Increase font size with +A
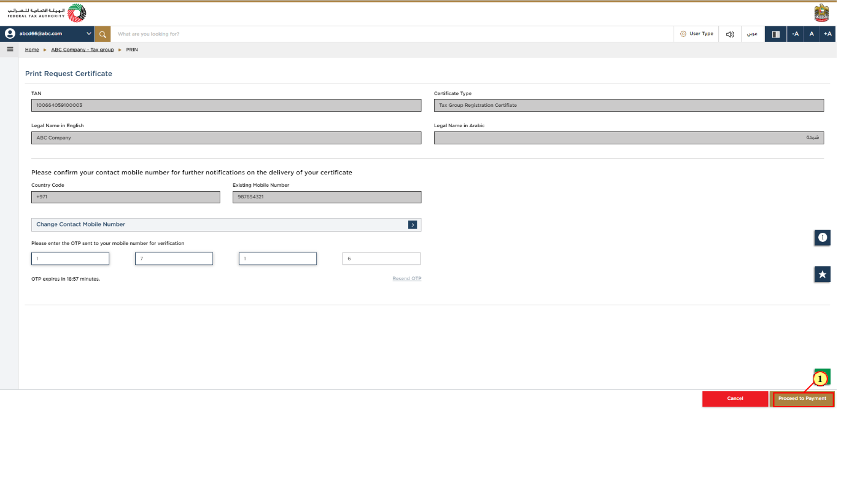 tap(827, 34)
